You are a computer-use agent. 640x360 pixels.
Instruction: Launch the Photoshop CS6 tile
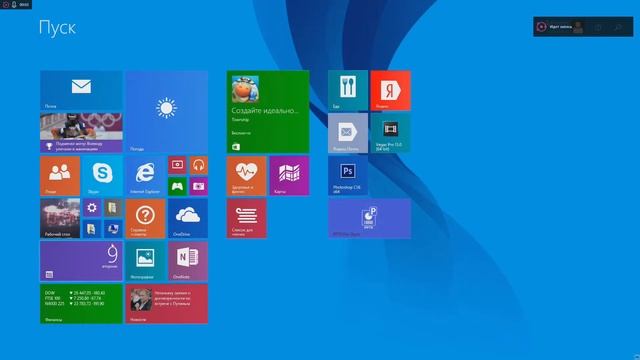click(348, 176)
